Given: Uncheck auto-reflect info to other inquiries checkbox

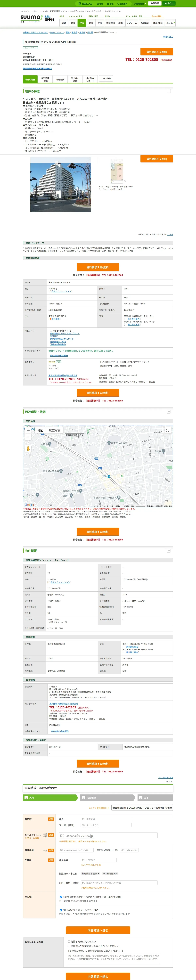Looking at the screenshot, I should pos(61,897).
